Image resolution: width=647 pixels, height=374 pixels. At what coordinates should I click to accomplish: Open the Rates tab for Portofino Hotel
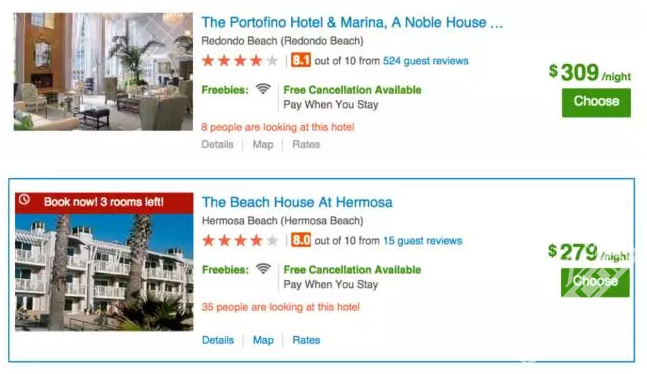coord(306,144)
